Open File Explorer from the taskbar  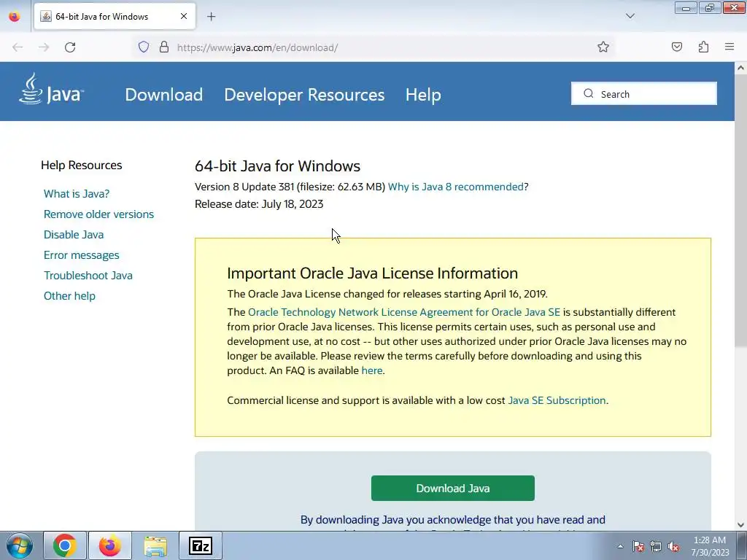(x=155, y=545)
